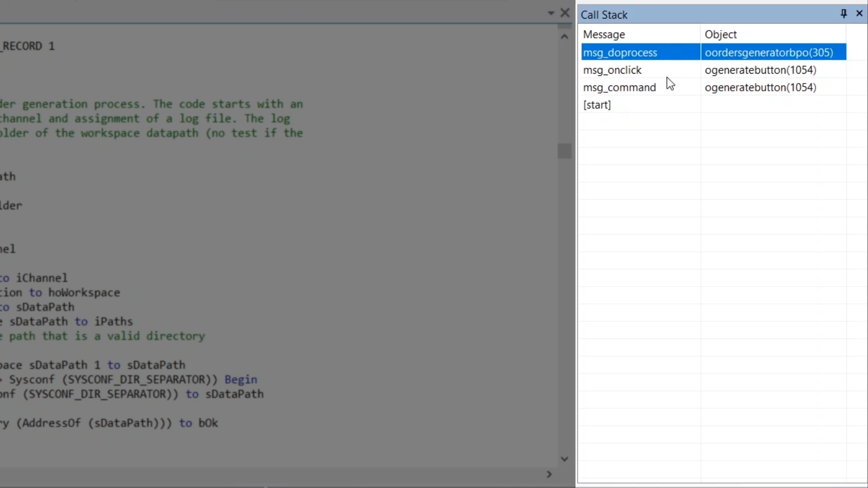
Task: Pin the Call Stack panel
Action: 844,14
